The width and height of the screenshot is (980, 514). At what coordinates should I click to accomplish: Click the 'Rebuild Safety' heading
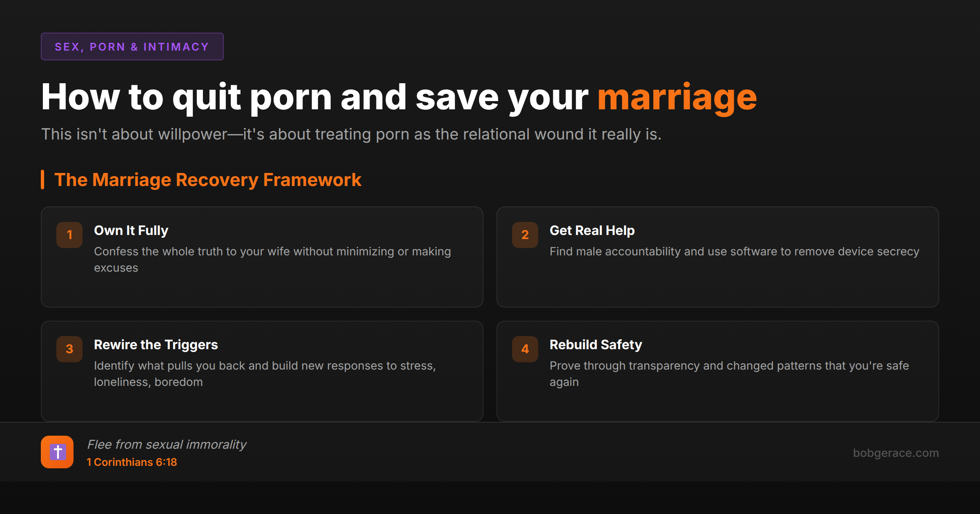(x=596, y=345)
